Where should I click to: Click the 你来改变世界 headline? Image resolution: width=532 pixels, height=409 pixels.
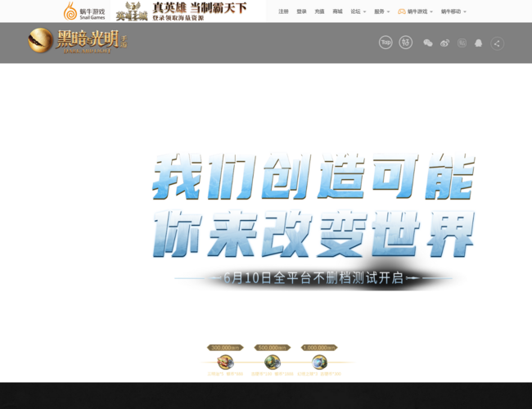[313, 234]
